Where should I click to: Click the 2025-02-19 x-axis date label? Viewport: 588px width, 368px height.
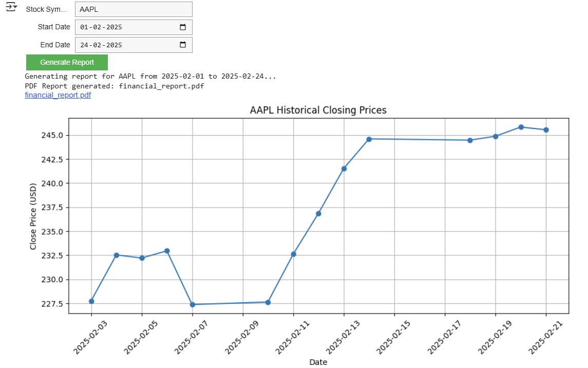tap(495, 337)
